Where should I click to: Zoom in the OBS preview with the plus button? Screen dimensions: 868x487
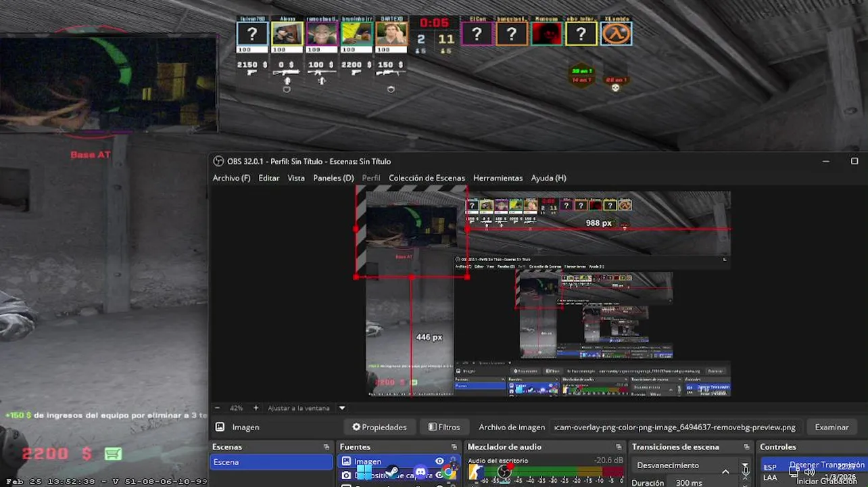[256, 408]
